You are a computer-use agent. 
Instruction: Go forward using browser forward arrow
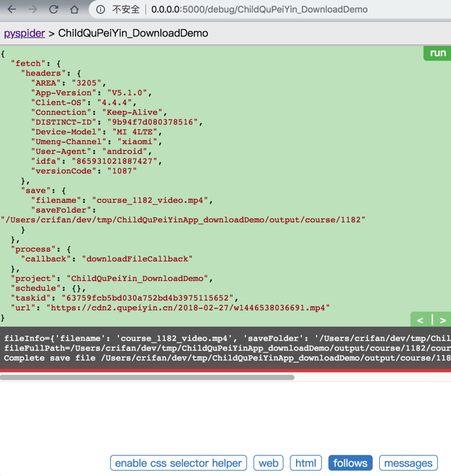point(33,9)
